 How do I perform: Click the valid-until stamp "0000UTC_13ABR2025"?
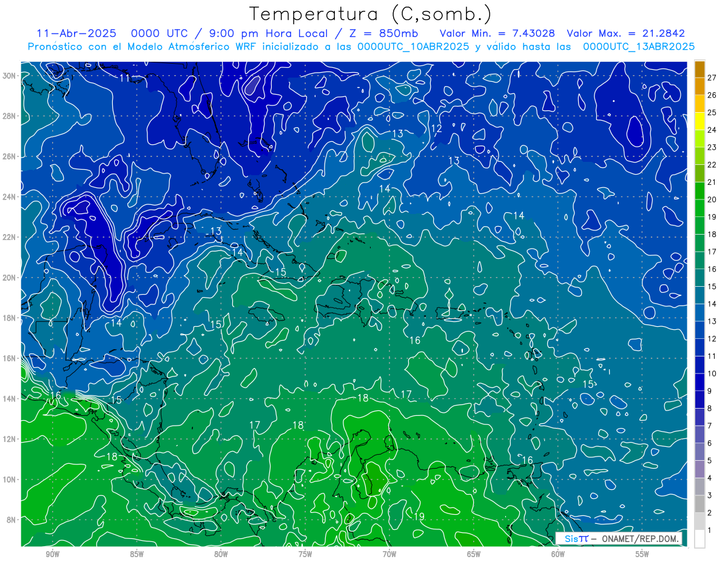coord(638,47)
